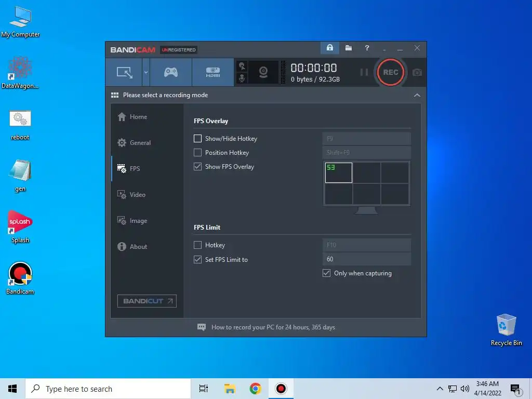Open the recording mode dropdown arrow
The width and height of the screenshot is (532, 399).
(146, 72)
